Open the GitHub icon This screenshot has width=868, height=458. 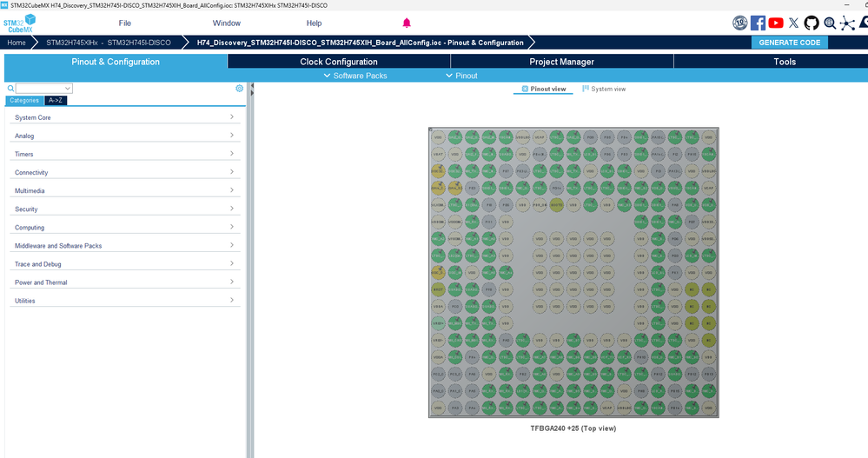[812, 23]
